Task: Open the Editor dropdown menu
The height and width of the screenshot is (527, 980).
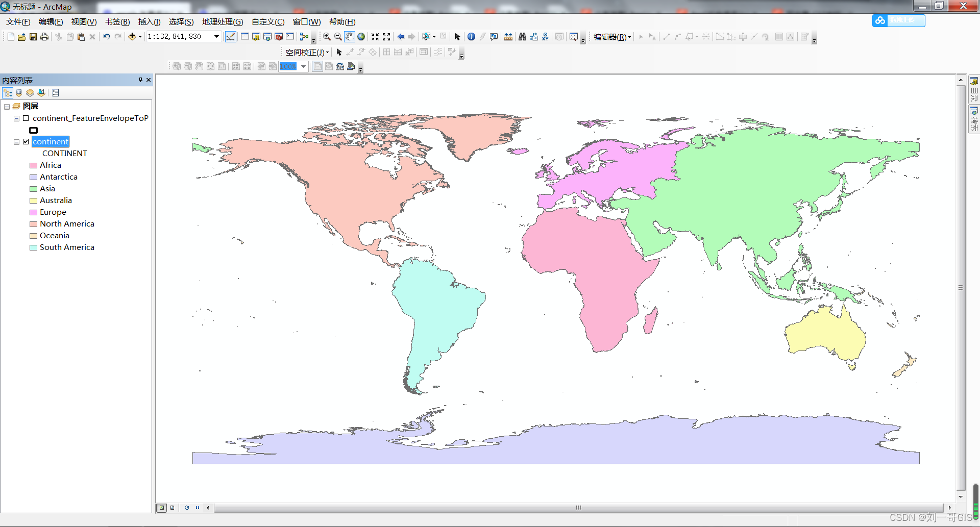Action: click(x=612, y=37)
